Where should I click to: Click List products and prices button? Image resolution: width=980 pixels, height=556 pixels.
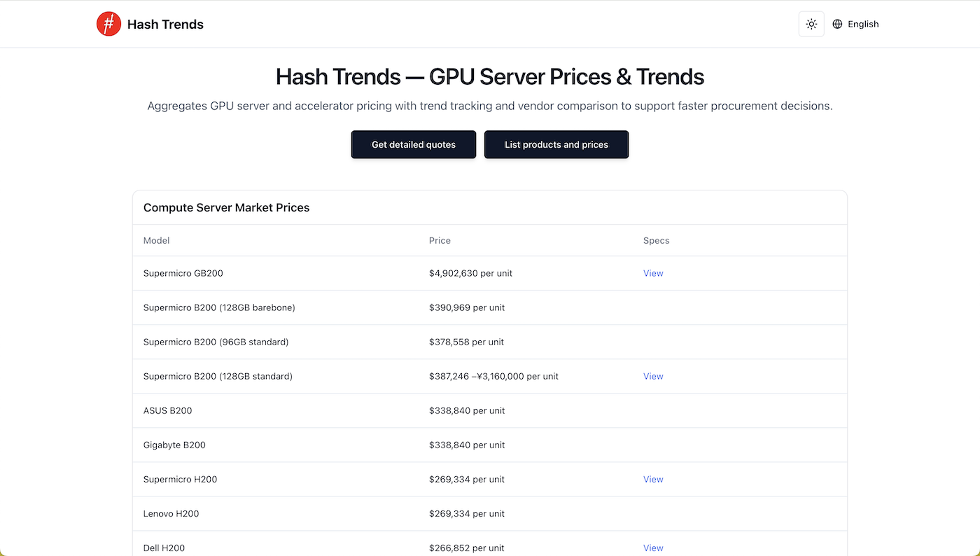pos(556,144)
